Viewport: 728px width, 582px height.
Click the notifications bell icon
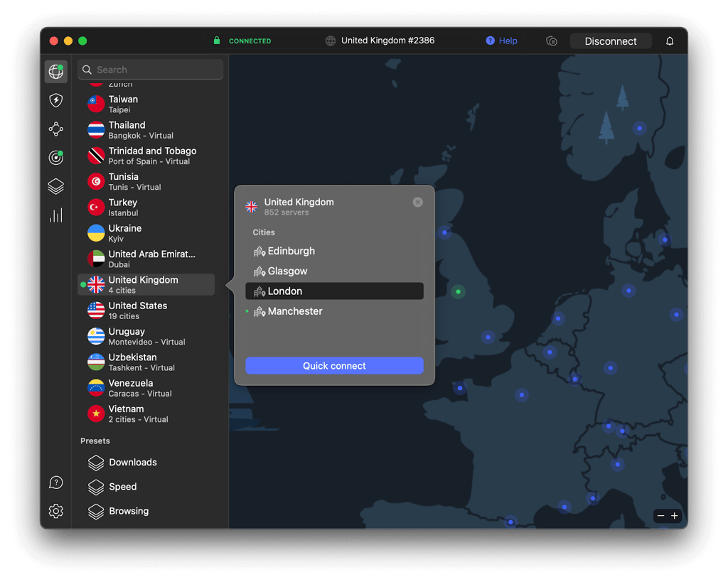click(x=670, y=41)
